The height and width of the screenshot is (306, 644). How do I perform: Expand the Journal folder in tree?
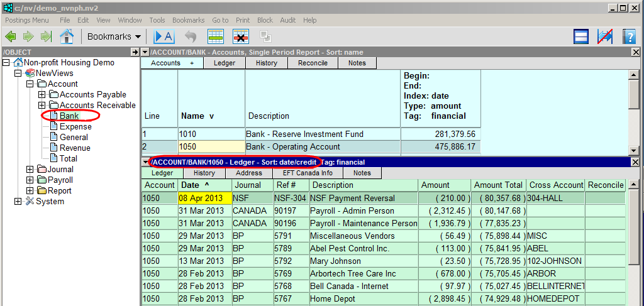pos(30,170)
